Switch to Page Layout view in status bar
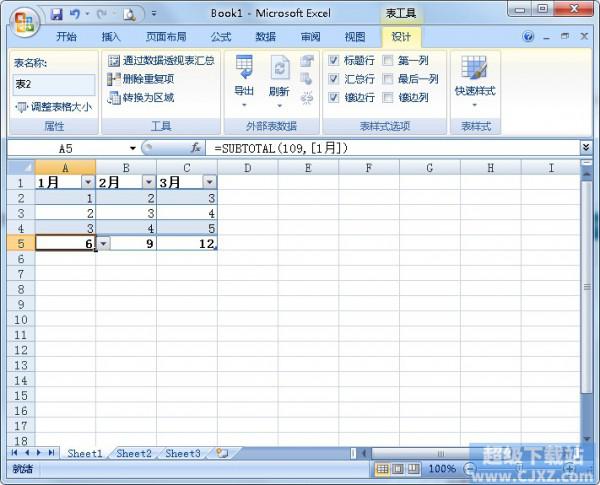 399,468
